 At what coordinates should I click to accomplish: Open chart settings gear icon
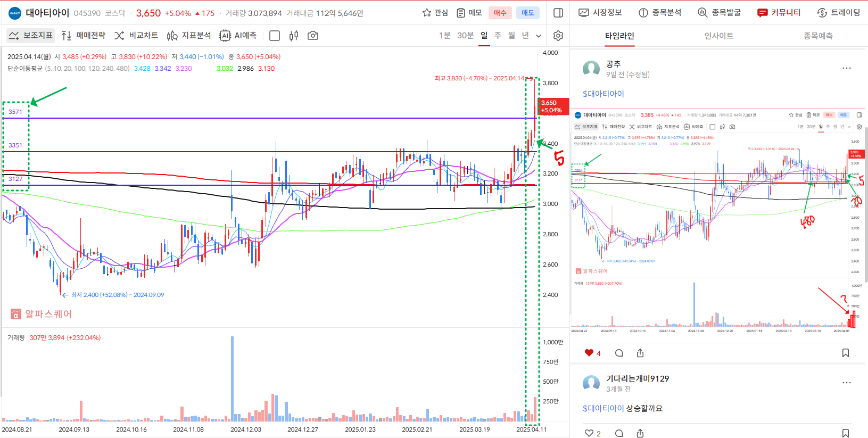558,36
